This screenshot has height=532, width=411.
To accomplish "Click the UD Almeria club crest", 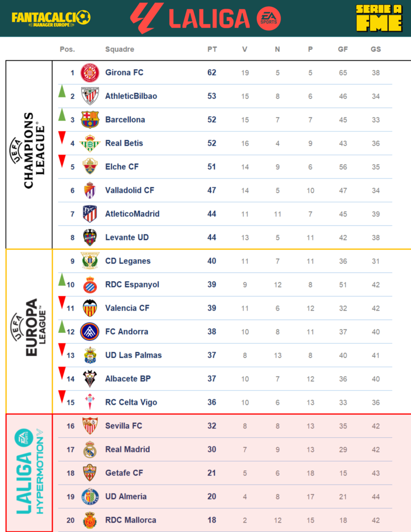I will (x=90, y=497).
